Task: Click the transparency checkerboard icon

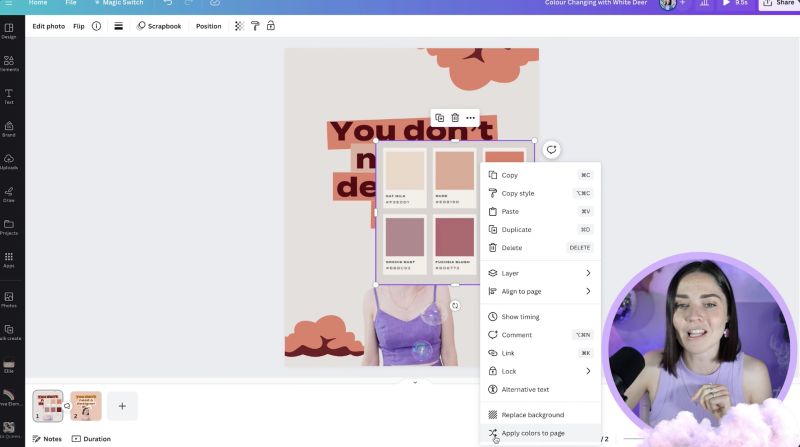Action: tap(239, 26)
